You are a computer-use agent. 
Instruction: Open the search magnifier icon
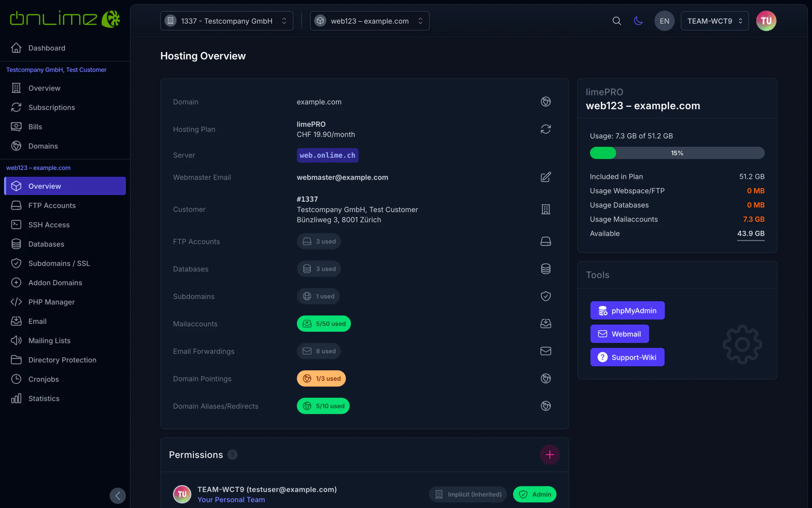click(x=616, y=21)
